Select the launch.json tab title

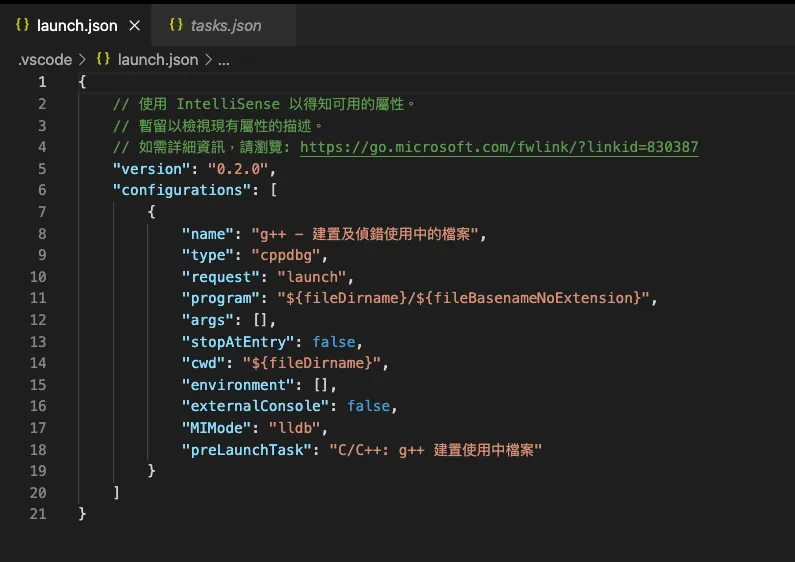(77, 25)
